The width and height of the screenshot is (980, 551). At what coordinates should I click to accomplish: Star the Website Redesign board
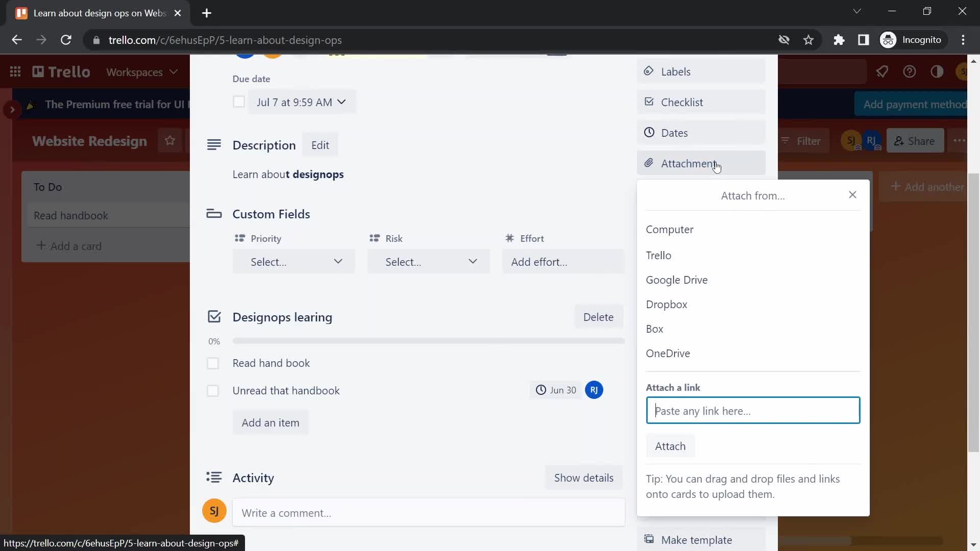point(170,141)
